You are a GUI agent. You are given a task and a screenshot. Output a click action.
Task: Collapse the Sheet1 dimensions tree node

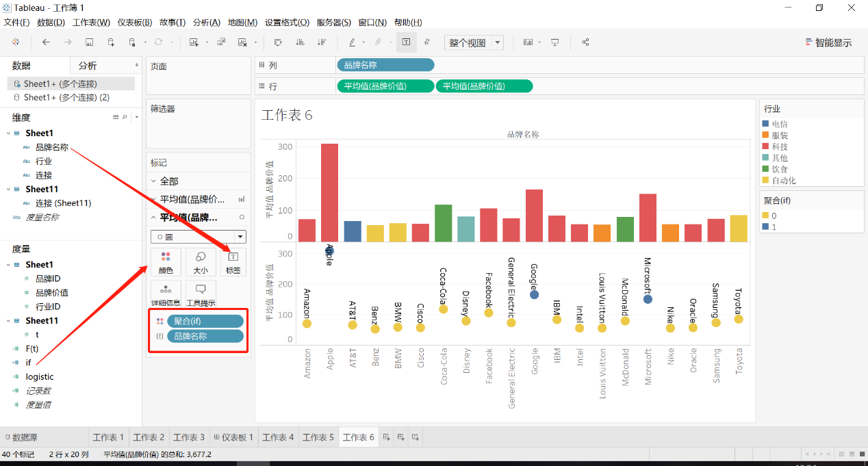click(8, 133)
